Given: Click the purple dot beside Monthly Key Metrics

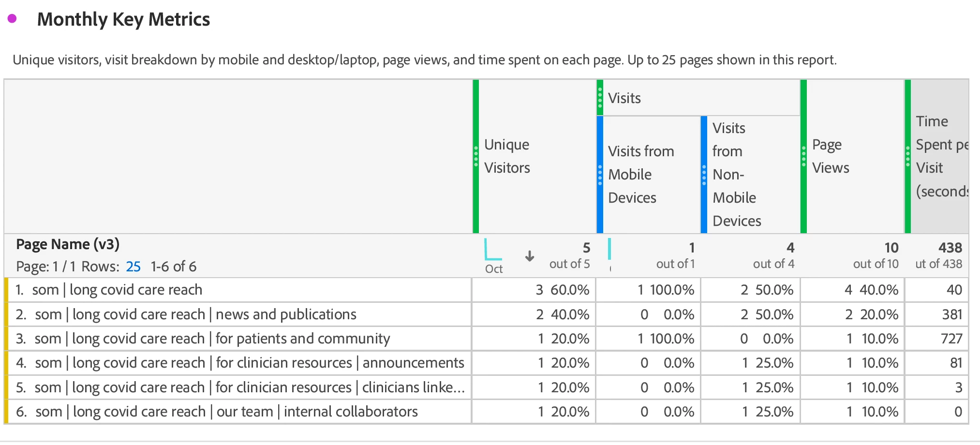Looking at the screenshot, I should [x=12, y=19].
